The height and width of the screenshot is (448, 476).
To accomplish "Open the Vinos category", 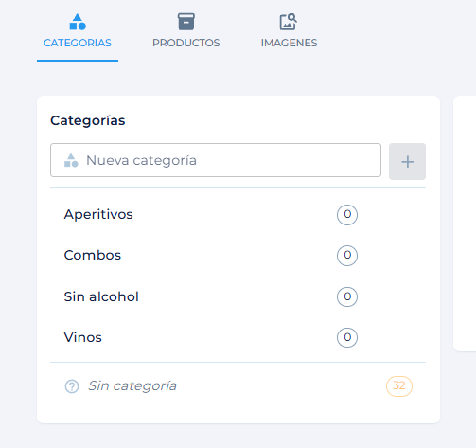I will [238, 337].
